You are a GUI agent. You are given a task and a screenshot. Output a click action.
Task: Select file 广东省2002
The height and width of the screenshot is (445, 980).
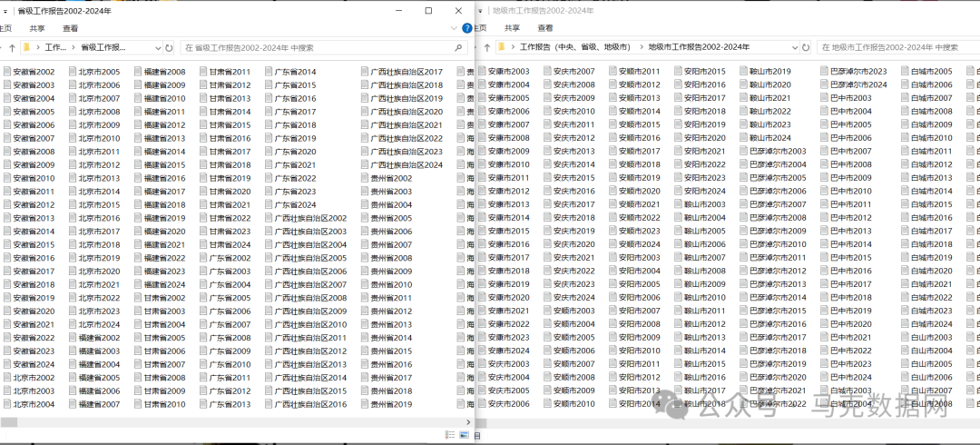225,259
